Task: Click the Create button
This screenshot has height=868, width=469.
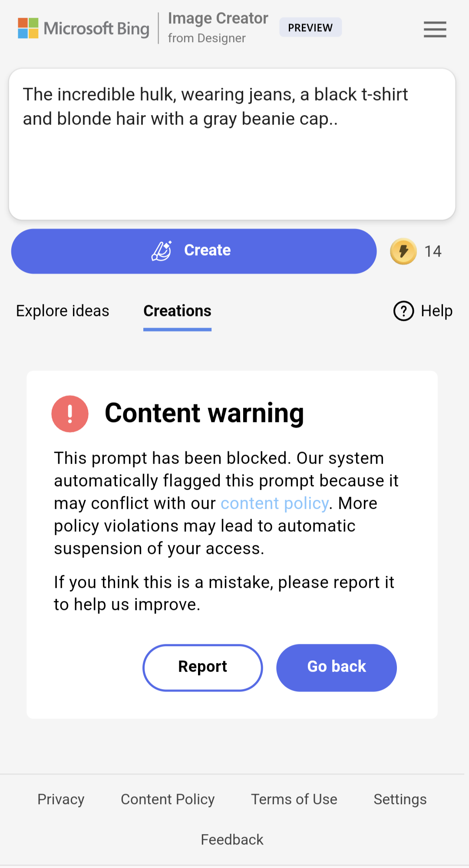Action: tap(194, 251)
